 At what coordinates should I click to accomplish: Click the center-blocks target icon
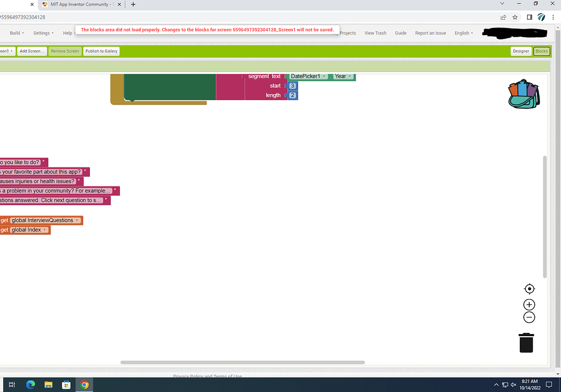[x=529, y=289]
